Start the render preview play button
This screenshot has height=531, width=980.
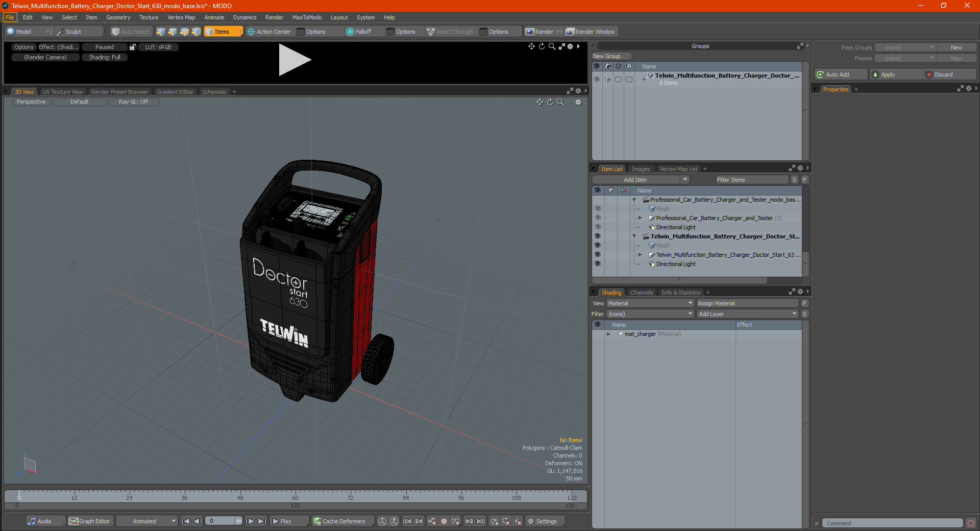coord(295,60)
